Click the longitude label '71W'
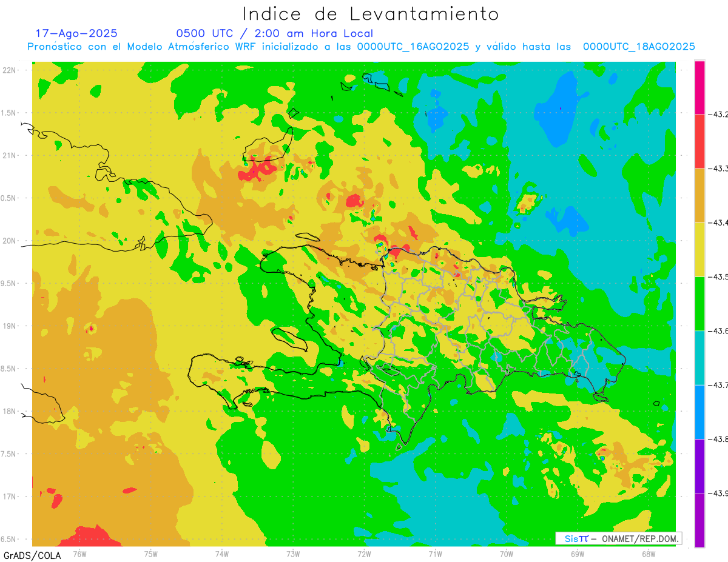728x562 pixels. pyautogui.click(x=435, y=554)
